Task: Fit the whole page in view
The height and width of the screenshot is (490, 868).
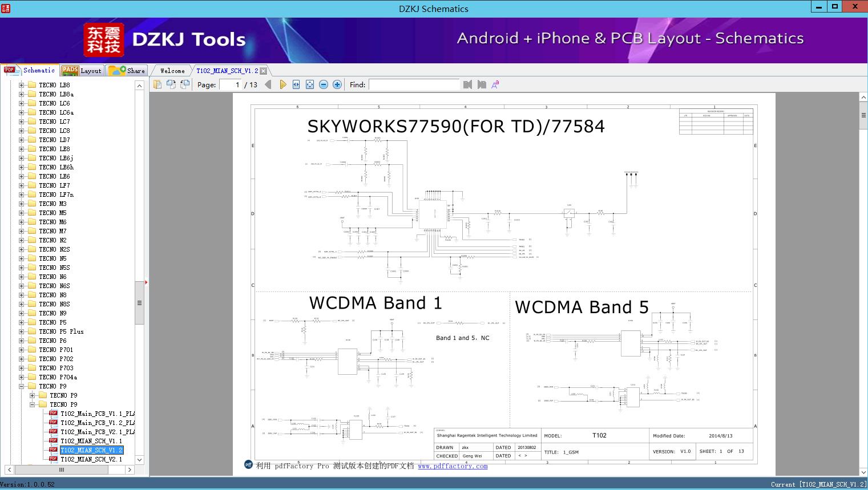Action: [x=310, y=84]
